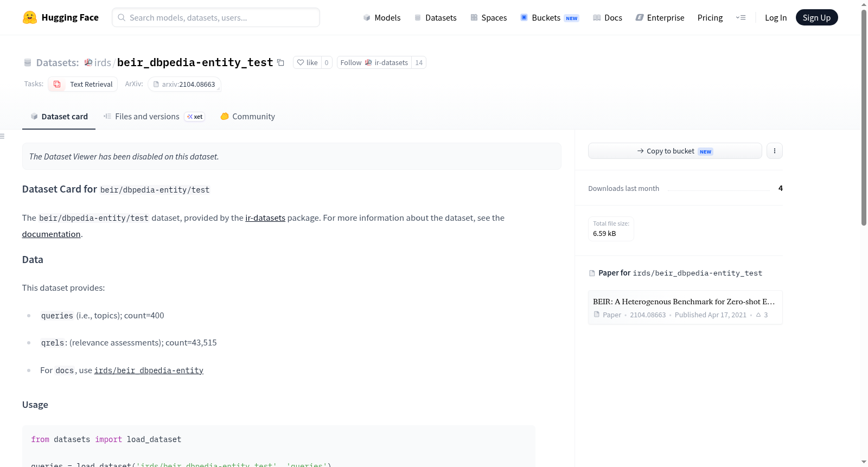Expand the extra navigation menu icon next to Pricing
Screen dimensions: 868x467
coord(741,17)
